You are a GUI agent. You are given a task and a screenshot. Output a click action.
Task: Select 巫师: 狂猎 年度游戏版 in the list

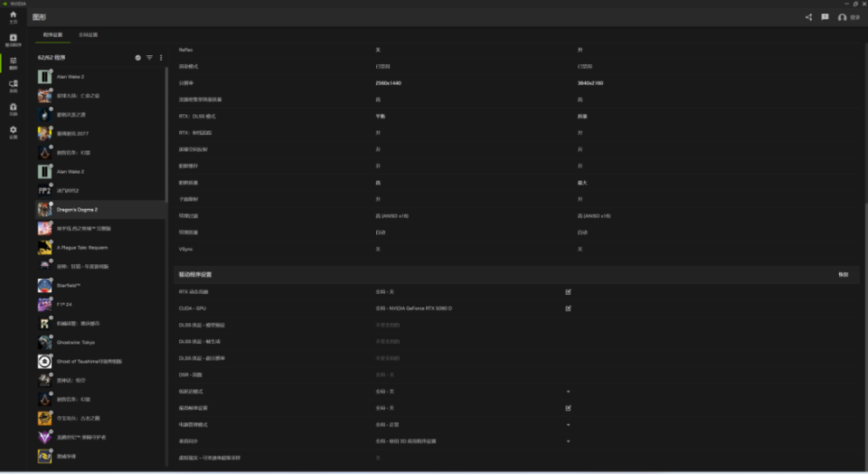point(100,266)
